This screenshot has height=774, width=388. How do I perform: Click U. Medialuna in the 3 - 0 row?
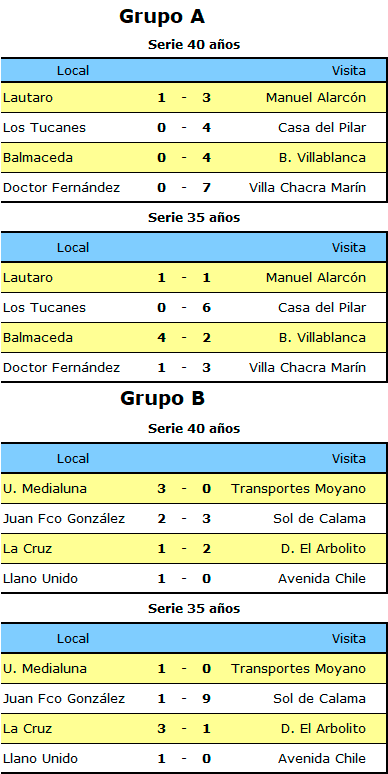45,489
